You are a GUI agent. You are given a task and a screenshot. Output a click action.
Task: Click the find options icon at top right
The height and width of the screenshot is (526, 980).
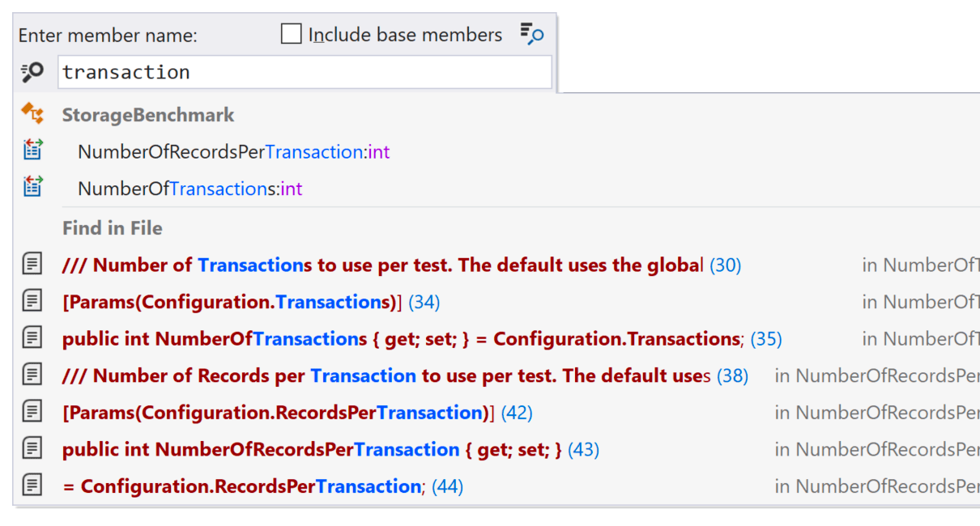[532, 34]
